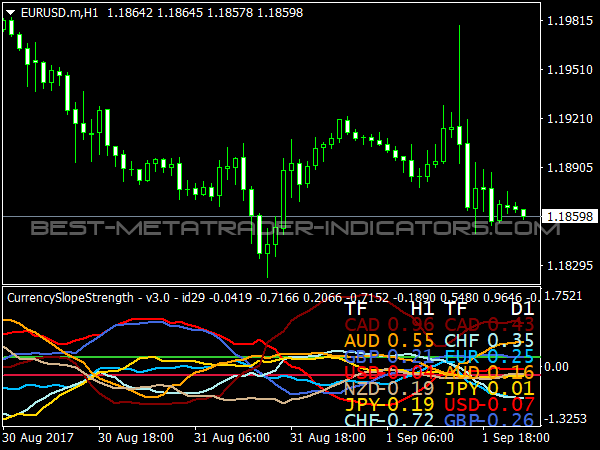This screenshot has width=600, height=450.
Task: Click the indicator zero level label 0.00
Action: pyautogui.click(x=556, y=367)
